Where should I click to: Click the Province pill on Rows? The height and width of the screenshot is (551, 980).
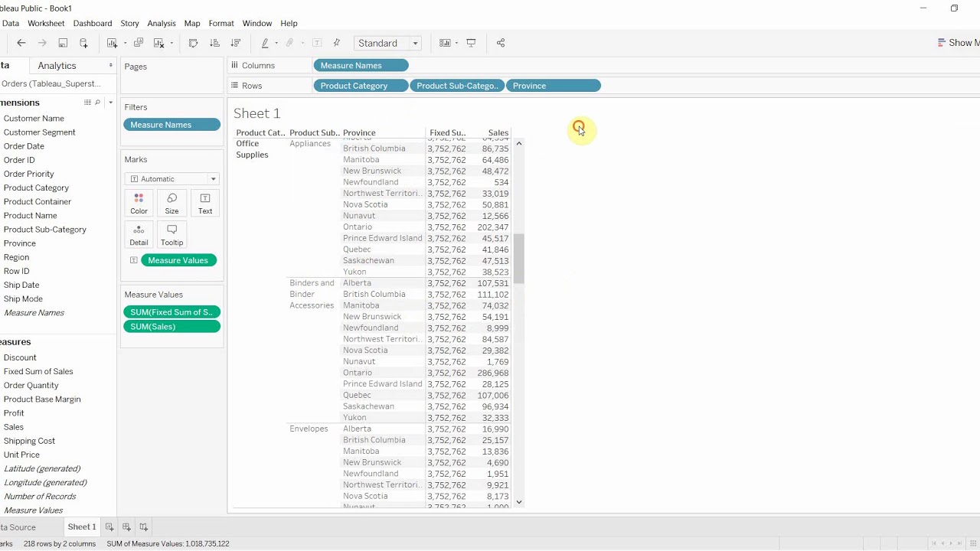[x=554, y=86]
